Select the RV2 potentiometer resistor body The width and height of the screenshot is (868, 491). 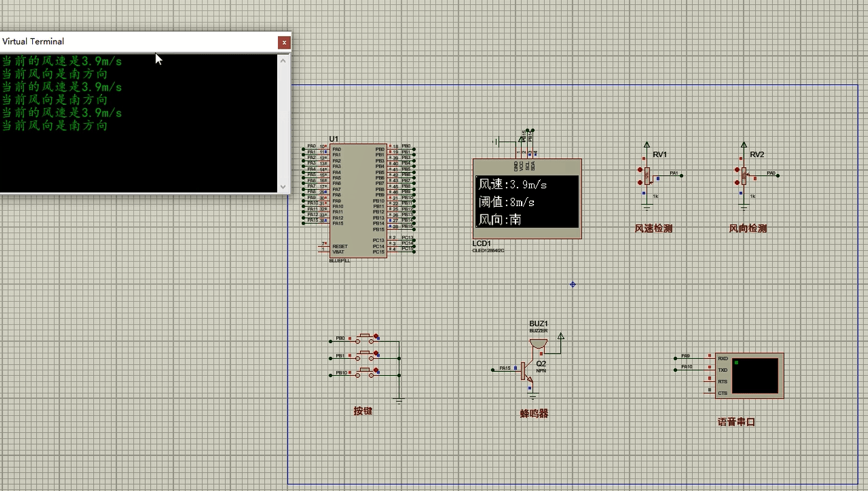pos(743,176)
